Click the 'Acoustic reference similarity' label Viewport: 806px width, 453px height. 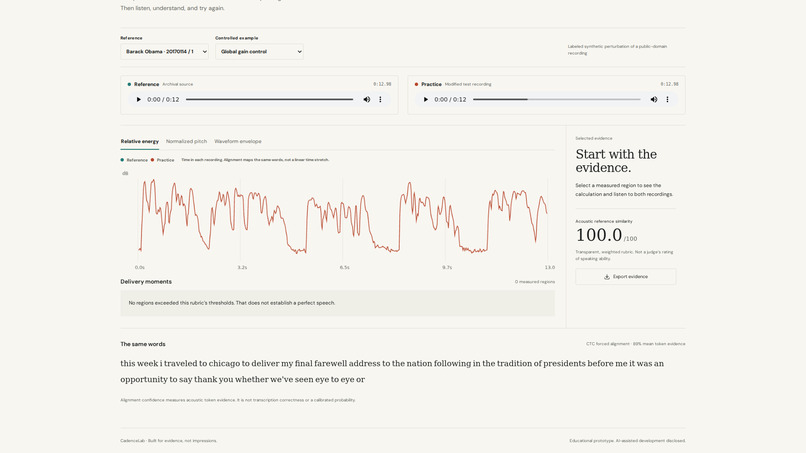coord(604,221)
